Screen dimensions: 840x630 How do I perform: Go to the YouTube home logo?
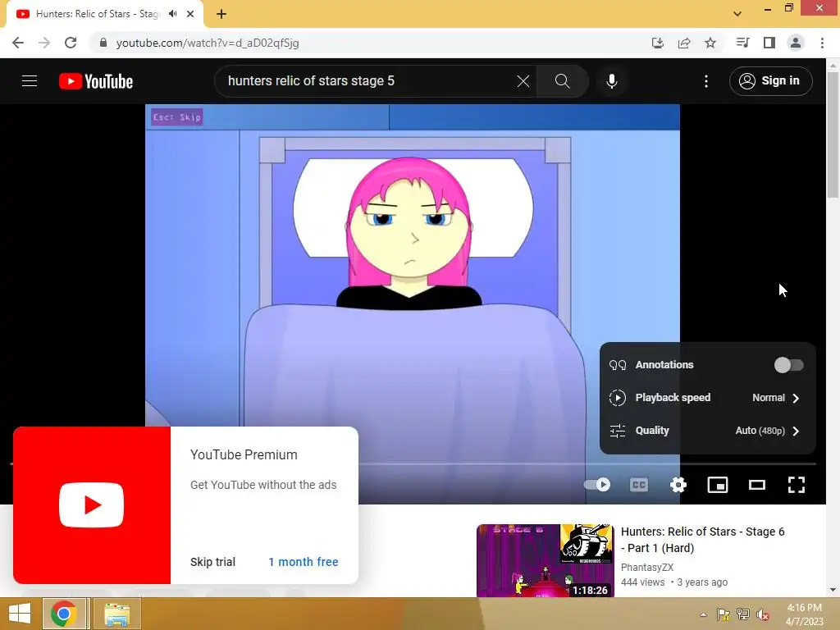96,81
